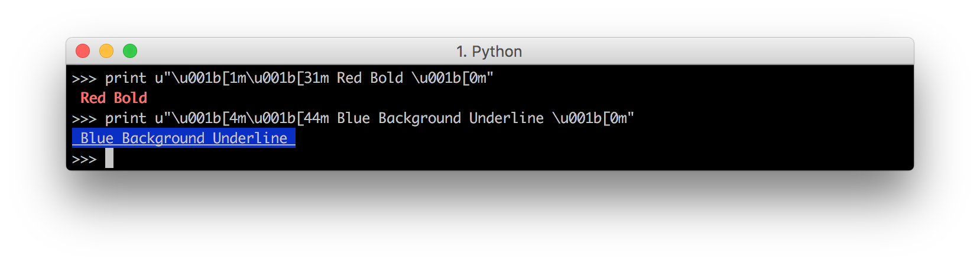Screen dimensions: 980x265
Task: Click the ">>>" prompt on the second command line
Action: (x=84, y=118)
